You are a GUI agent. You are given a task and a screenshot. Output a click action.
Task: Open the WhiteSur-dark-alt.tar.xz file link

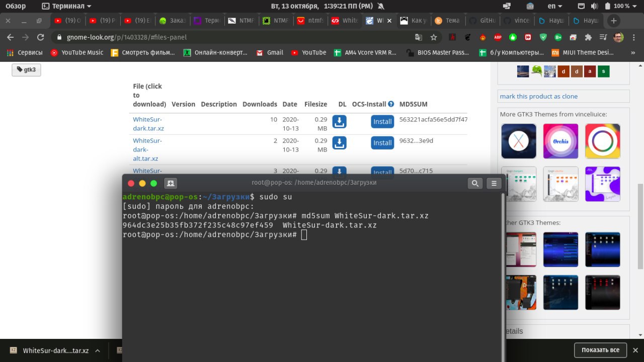(147, 150)
